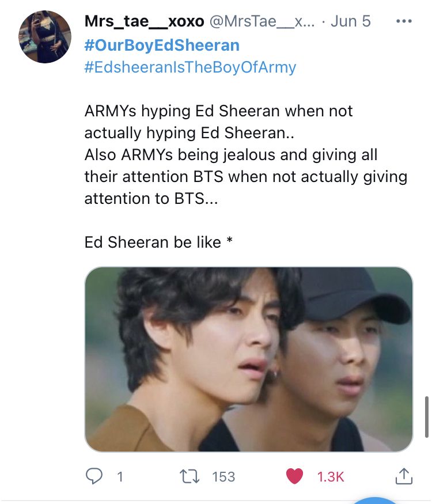Tap the retweet arrows icon
The width and height of the screenshot is (432, 504).
click(x=190, y=476)
